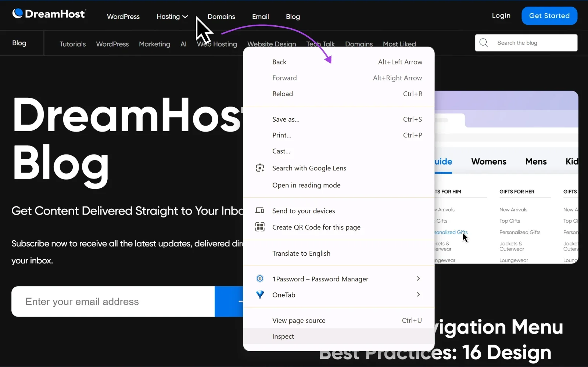Open the Domains top navigation link
The width and height of the screenshot is (588, 367).
point(221,17)
